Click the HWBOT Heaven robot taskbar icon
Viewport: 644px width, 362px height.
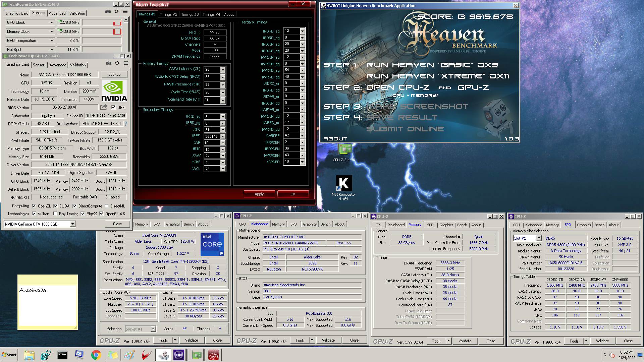click(163, 355)
